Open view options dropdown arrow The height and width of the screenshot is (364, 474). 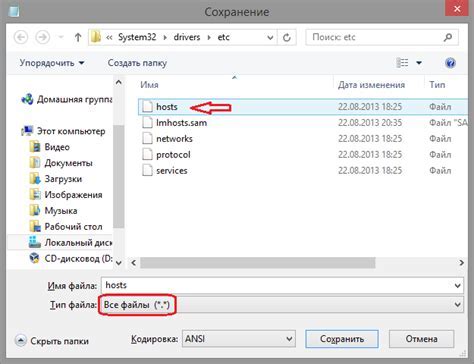419,63
